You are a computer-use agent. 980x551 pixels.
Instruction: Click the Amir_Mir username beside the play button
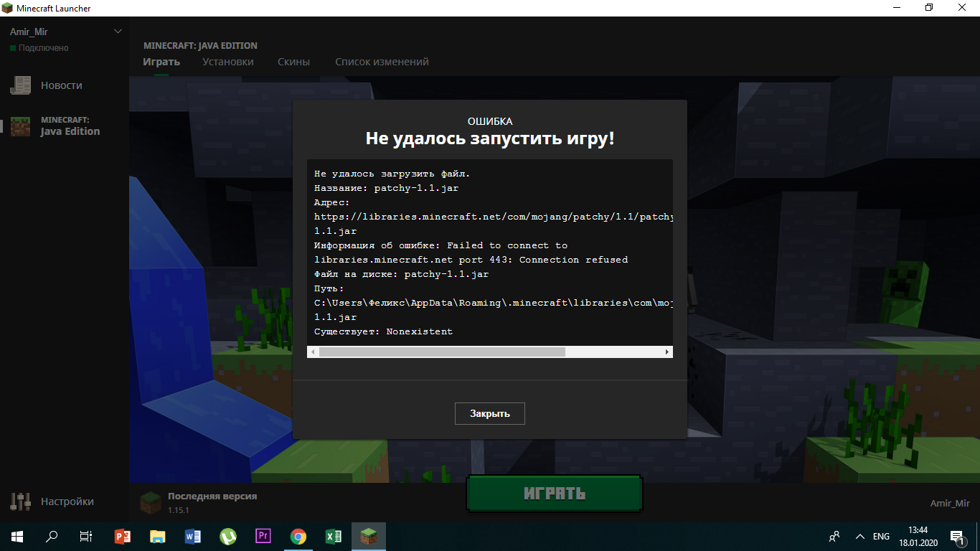click(950, 503)
